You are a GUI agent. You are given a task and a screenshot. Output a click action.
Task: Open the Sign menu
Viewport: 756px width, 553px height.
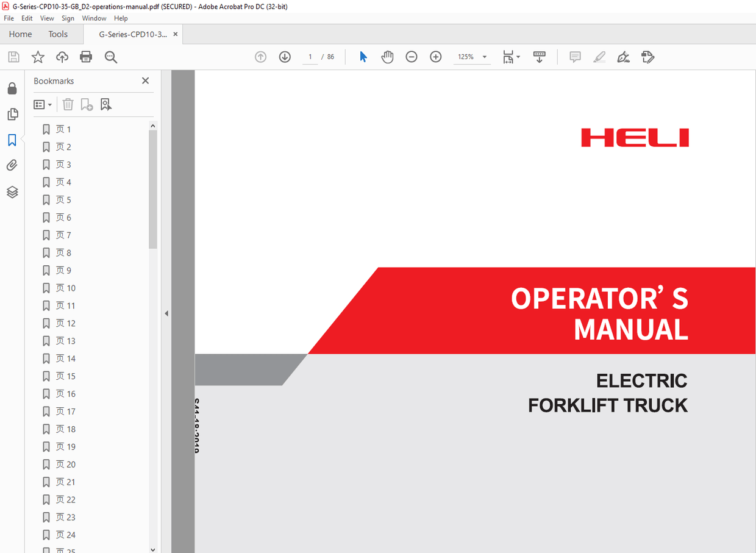click(x=68, y=18)
